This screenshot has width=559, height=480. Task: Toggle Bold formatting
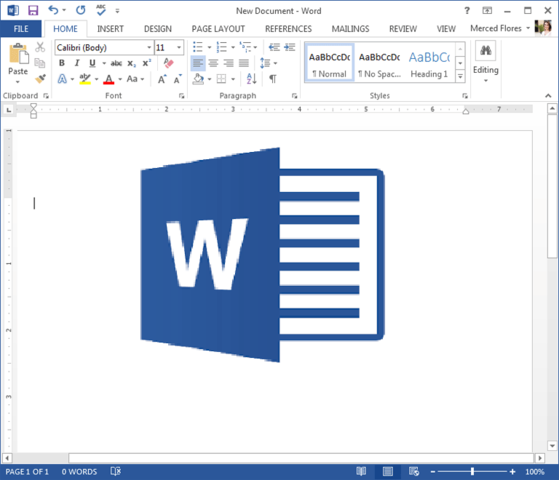[x=62, y=63]
